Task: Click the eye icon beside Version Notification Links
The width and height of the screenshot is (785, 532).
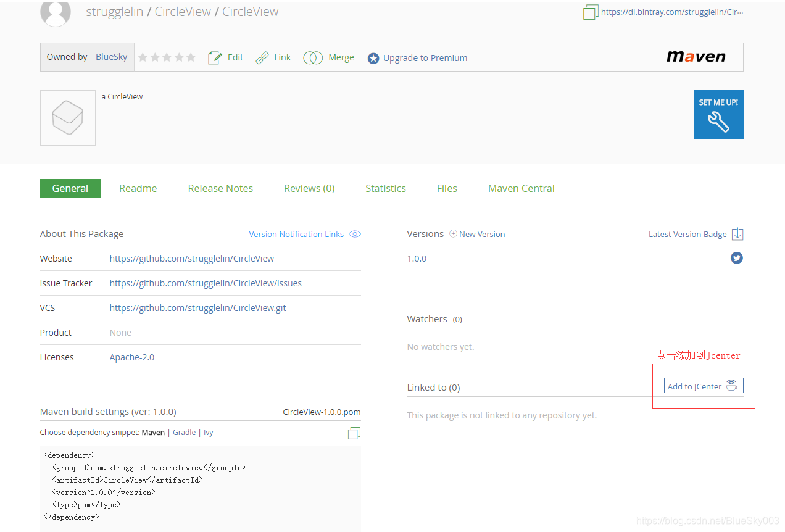Action: (355, 234)
